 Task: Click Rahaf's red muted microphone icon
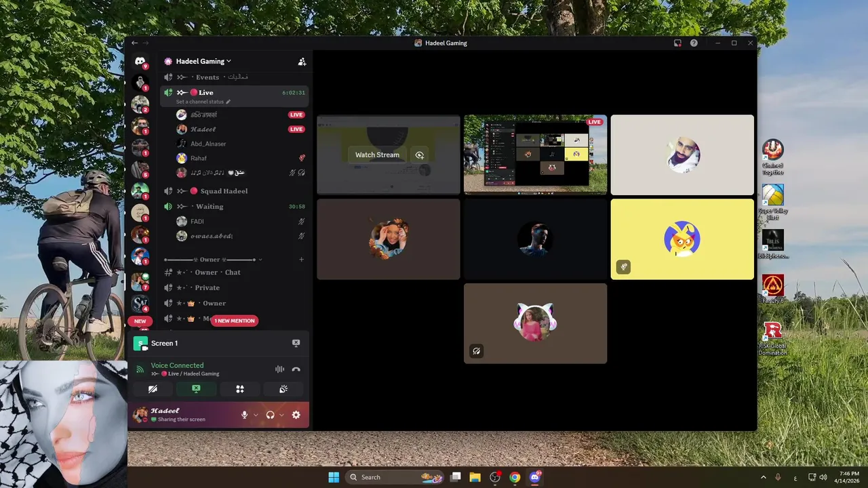[302, 158]
